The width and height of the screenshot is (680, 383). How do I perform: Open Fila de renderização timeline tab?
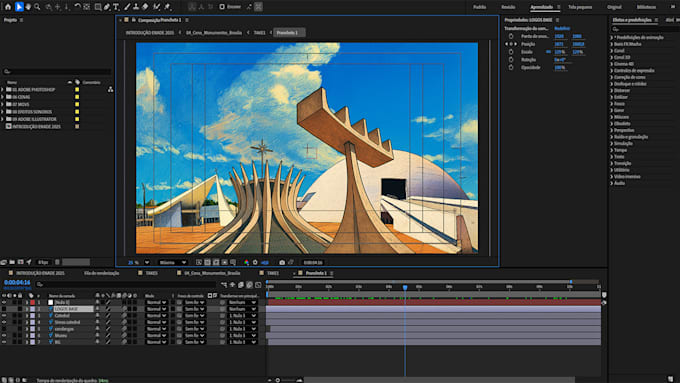click(x=101, y=273)
